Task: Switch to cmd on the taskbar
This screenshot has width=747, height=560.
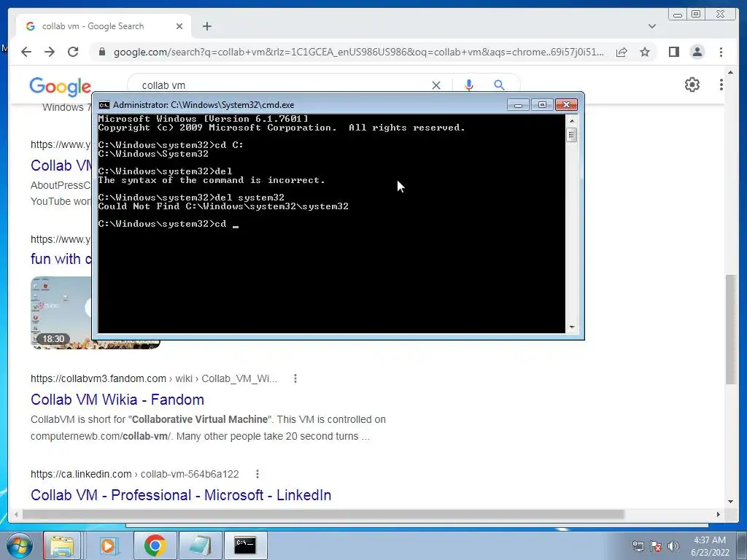Action: pyautogui.click(x=245, y=545)
